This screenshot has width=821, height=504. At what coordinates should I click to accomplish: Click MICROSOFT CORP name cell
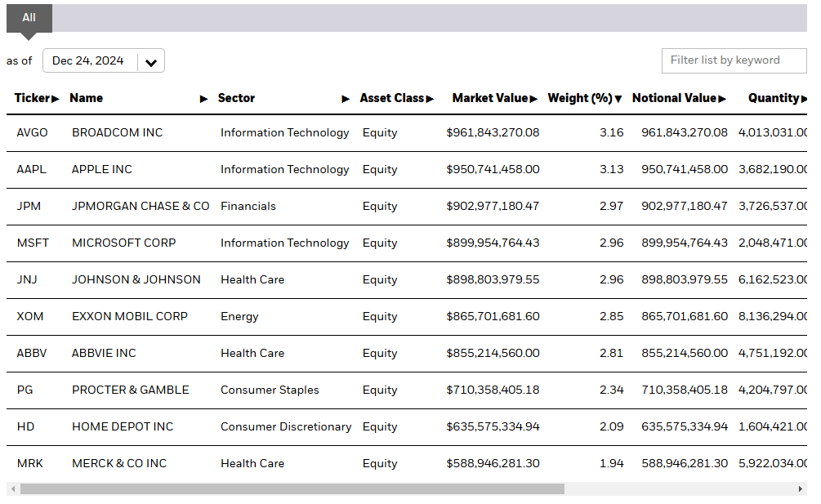pyautogui.click(x=123, y=243)
